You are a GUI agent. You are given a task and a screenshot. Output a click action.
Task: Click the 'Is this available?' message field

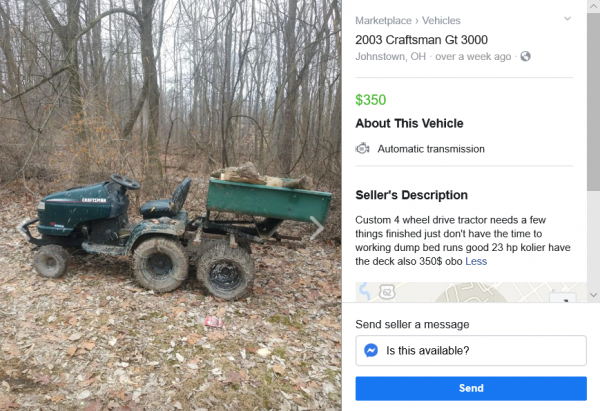click(470, 350)
